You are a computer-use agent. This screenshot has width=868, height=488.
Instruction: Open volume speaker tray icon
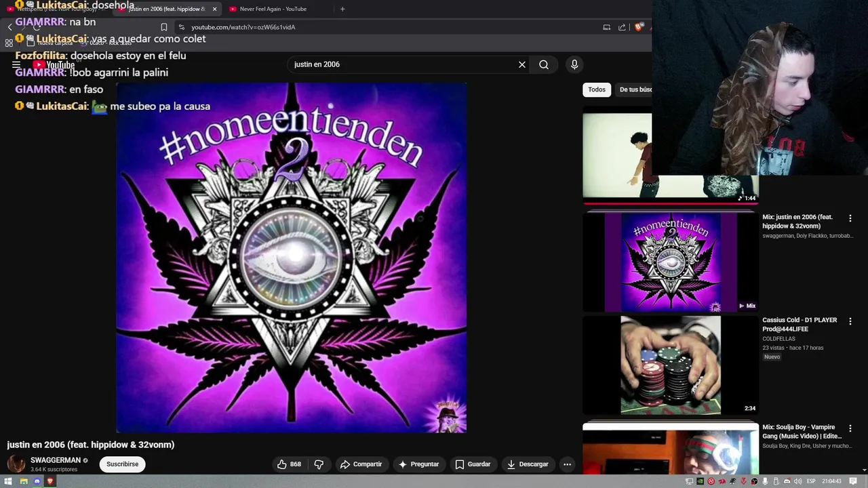pyautogui.click(x=797, y=481)
